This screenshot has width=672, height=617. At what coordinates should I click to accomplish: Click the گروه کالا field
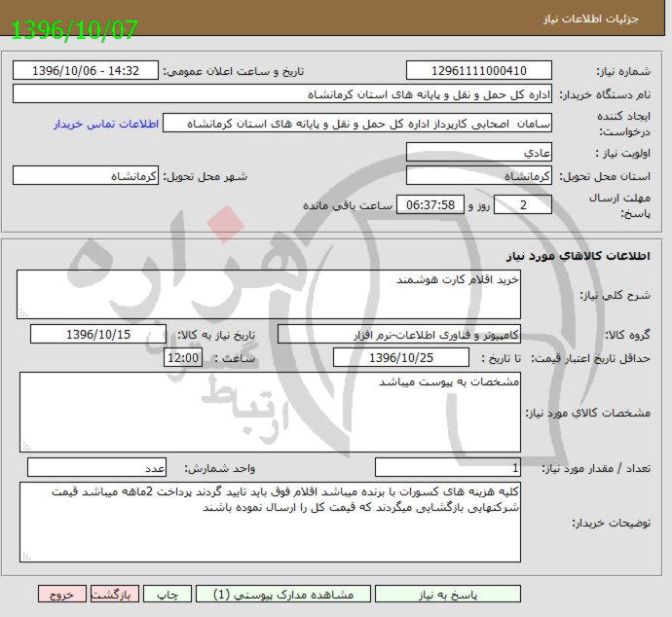click(x=399, y=335)
